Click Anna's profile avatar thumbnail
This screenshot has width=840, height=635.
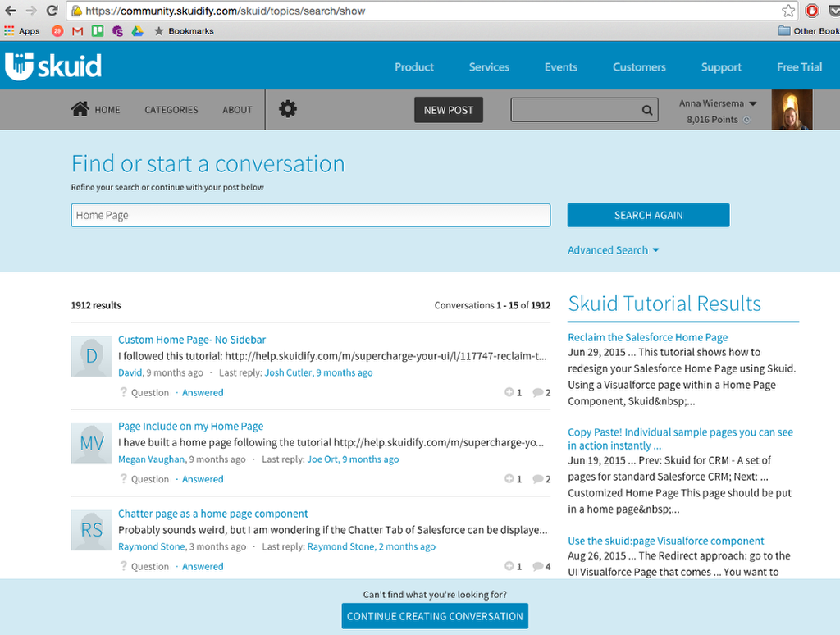pyautogui.click(x=792, y=109)
